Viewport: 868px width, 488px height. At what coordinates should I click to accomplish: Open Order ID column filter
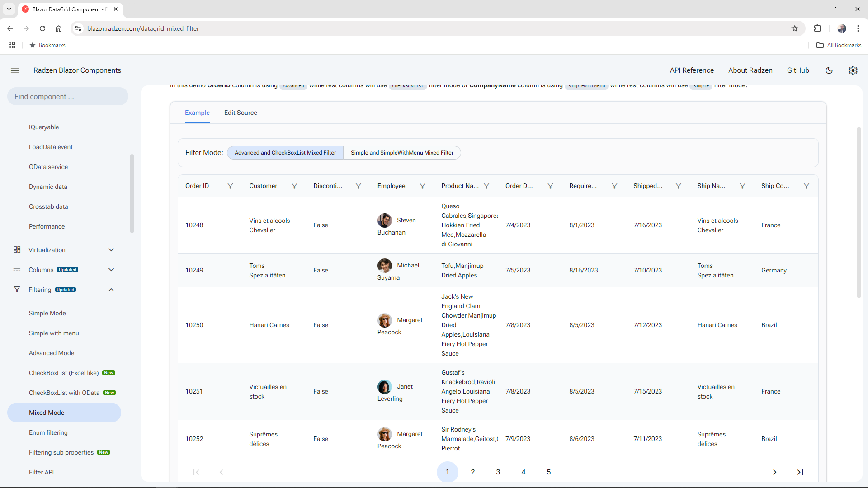pos(230,186)
